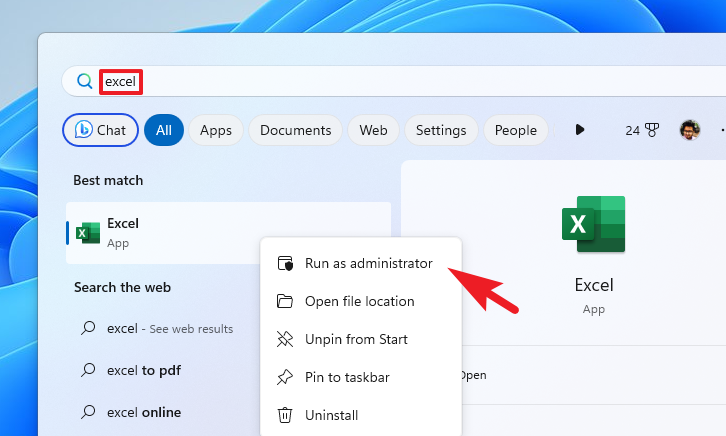Viewport: 726px width, 436px height.
Task: Click the Excel title in preview pane
Action: tap(594, 285)
